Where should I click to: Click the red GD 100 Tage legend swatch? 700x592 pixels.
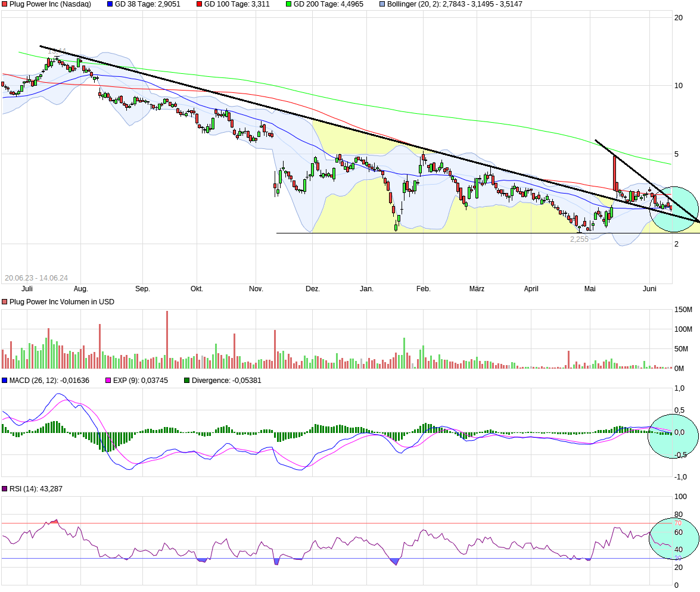click(200, 4)
